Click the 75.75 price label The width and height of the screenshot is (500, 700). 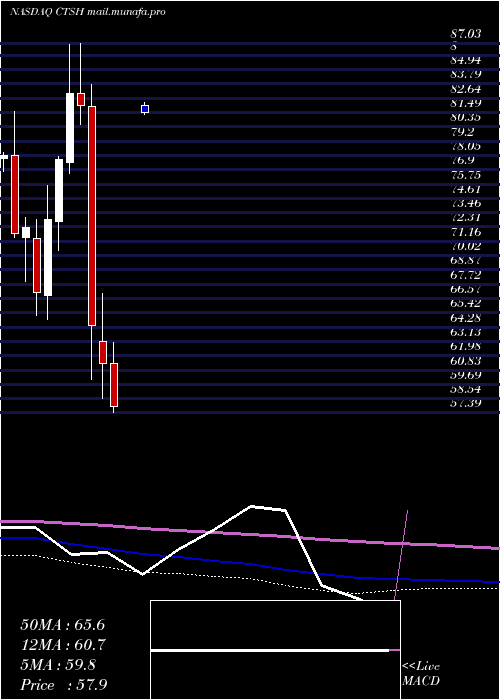[466, 175]
